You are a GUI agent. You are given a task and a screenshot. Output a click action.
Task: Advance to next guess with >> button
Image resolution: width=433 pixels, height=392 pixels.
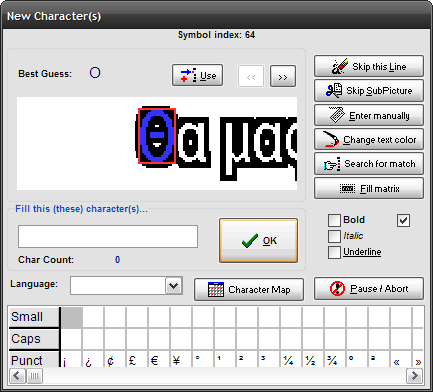click(283, 77)
